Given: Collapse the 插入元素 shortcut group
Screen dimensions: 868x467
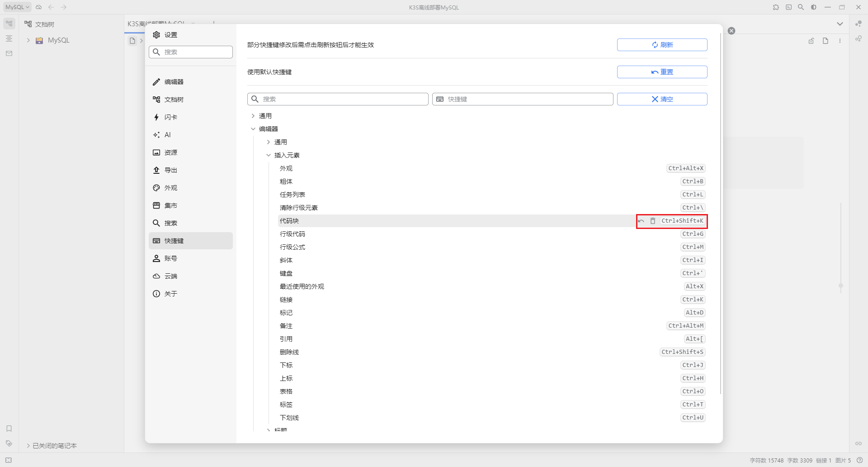Looking at the screenshot, I should point(269,155).
